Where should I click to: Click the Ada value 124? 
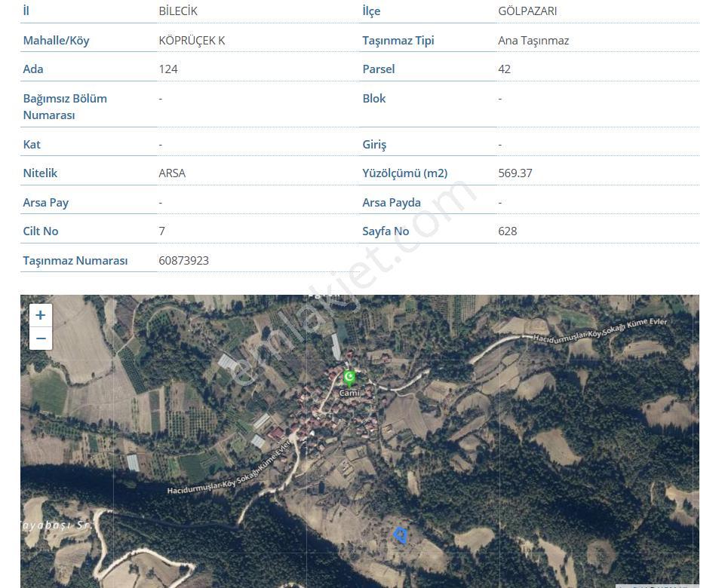pos(168,69)
